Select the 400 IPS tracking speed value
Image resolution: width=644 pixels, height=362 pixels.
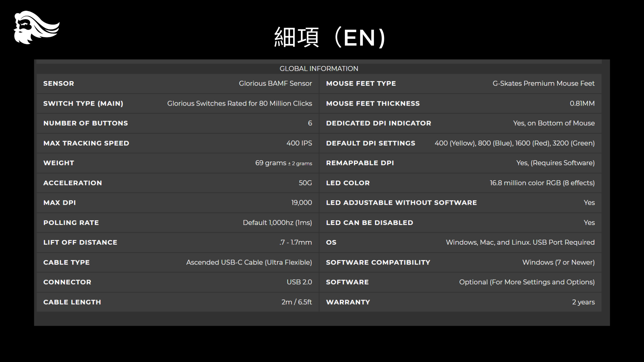[x=299, y=143]
